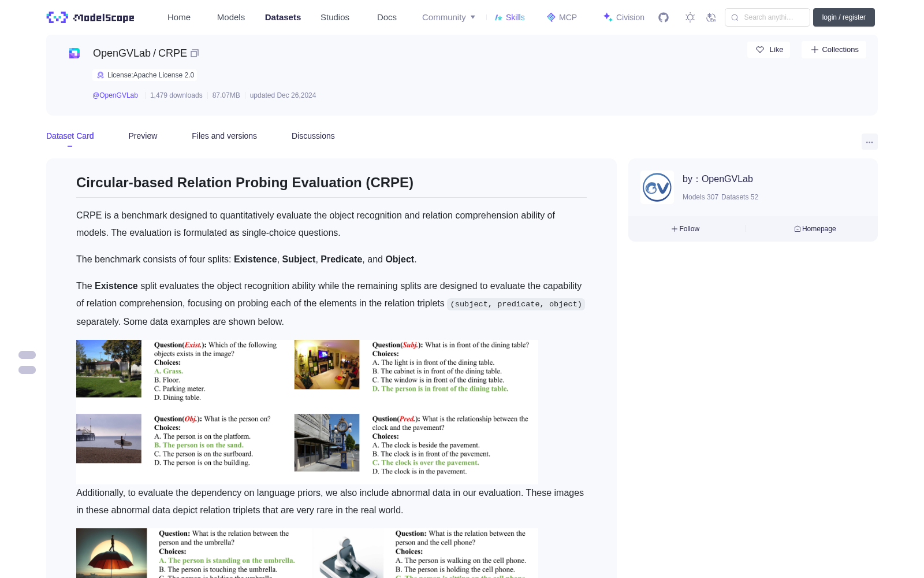
Task: Visit the OpenGVLab Homepage link
Action: click(x=815, y=229)
